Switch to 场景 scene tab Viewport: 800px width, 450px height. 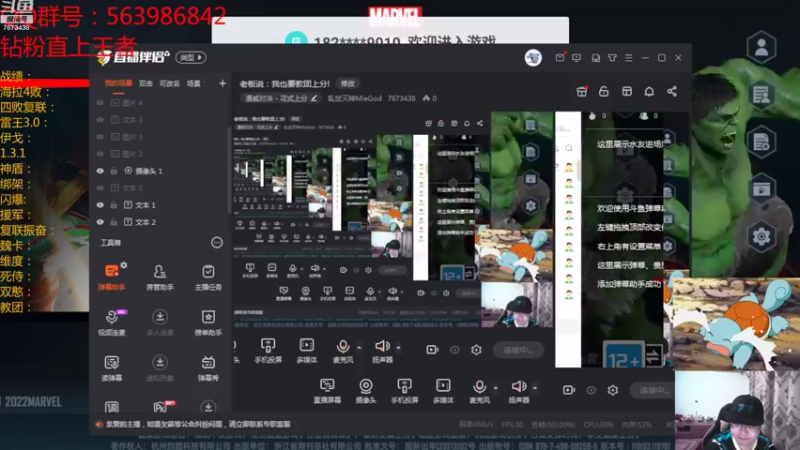193,84
